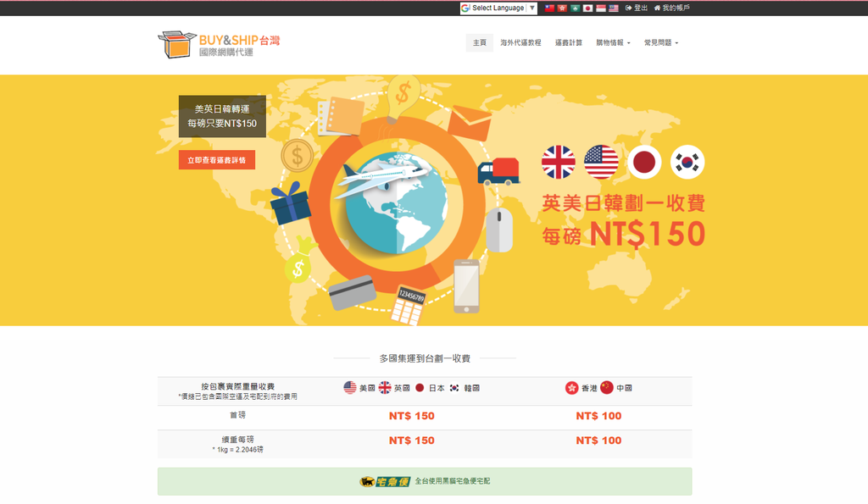Image resolution: width=868 pixels, height=504 pixels.
Task: Click the 宅急便 black cat logo
Action: 386,481
